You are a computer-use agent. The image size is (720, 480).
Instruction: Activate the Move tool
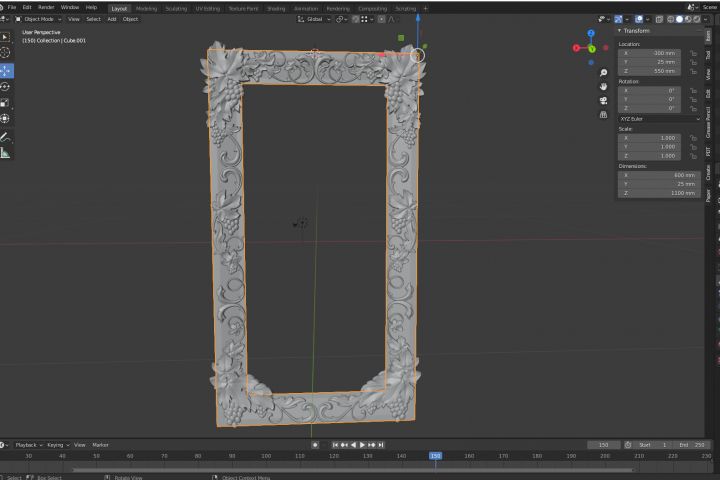tap(6, 70)
